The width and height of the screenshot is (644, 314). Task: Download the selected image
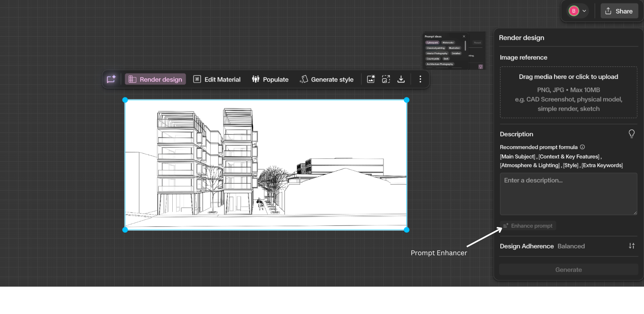[x=401, y=79]
